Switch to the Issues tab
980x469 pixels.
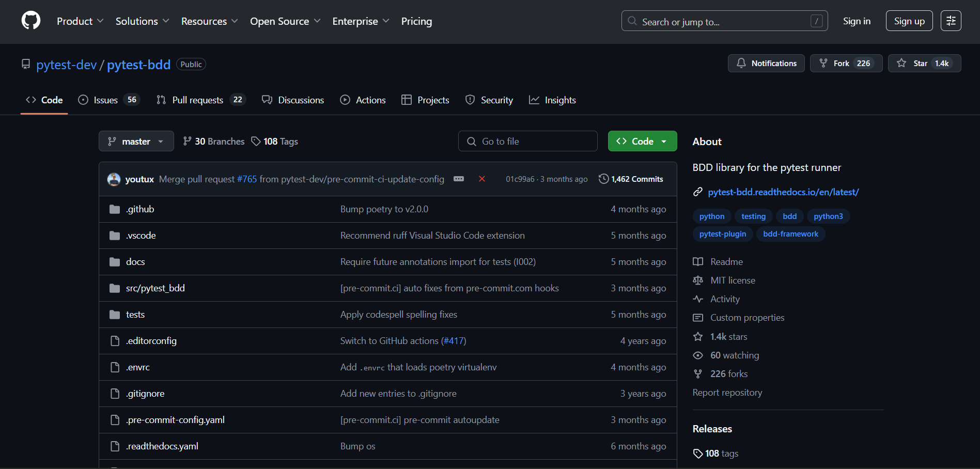[x=106, y=100]
